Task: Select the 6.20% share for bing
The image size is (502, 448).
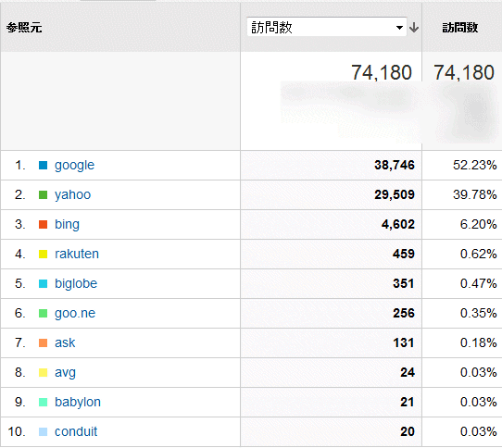Action: 478,224
